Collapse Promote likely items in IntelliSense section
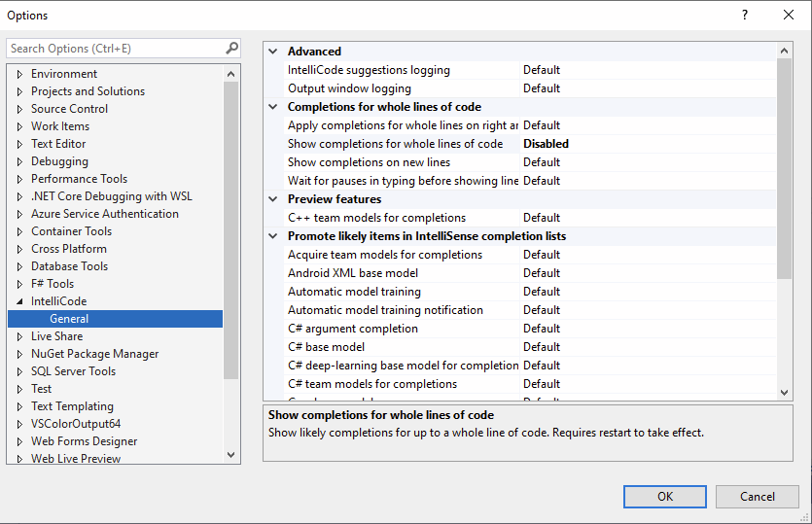812x524 pixels. point(273,236)
